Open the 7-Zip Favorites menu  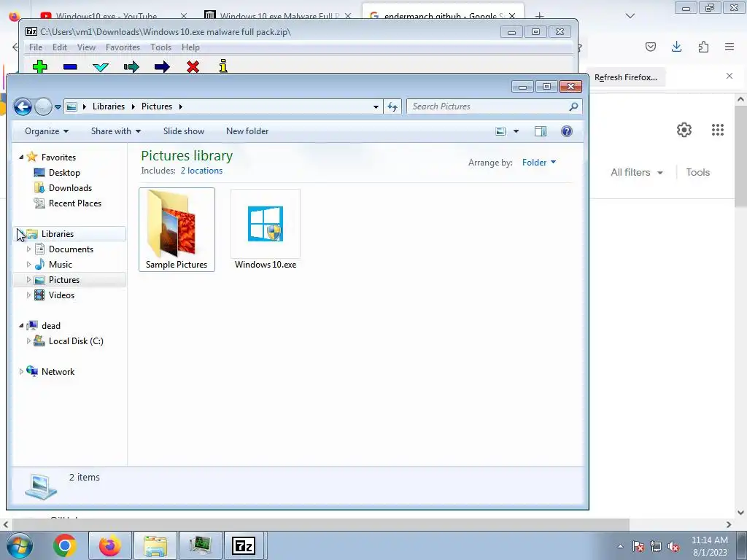(x=123, y=47)
